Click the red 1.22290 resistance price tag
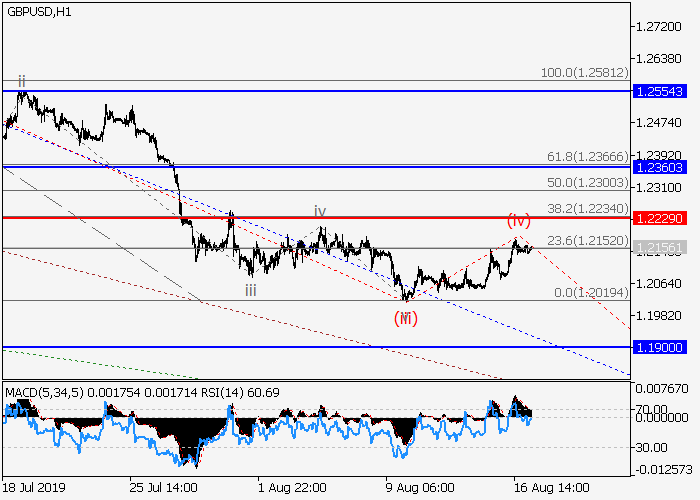 point(659,217)
